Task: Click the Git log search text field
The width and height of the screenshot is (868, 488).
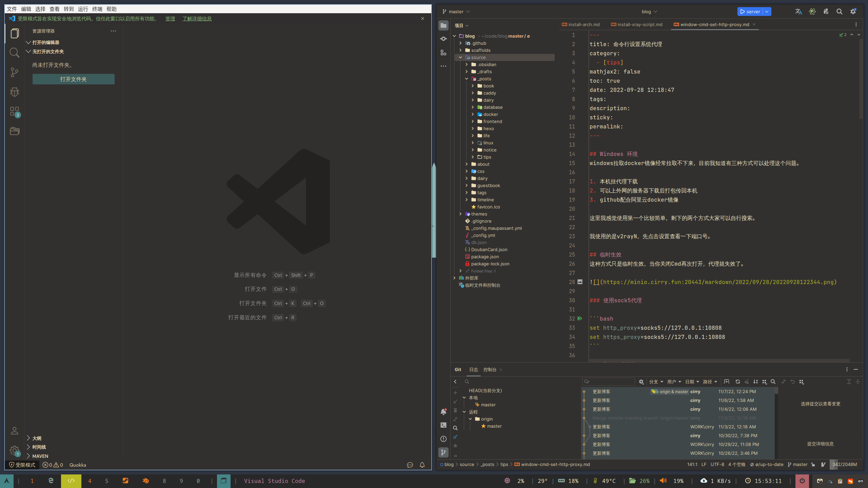Action: coord(610,382)
